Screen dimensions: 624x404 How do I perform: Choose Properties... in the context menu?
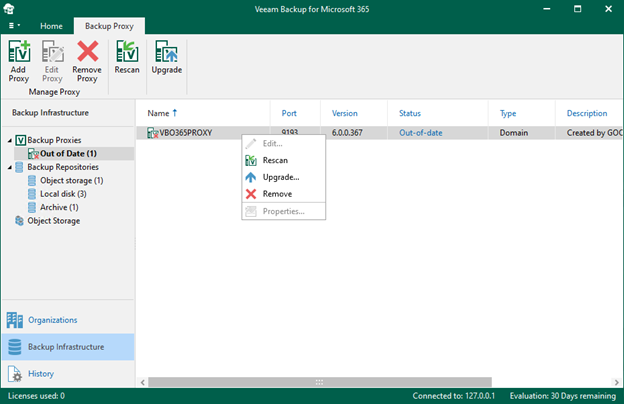(283, 211)
